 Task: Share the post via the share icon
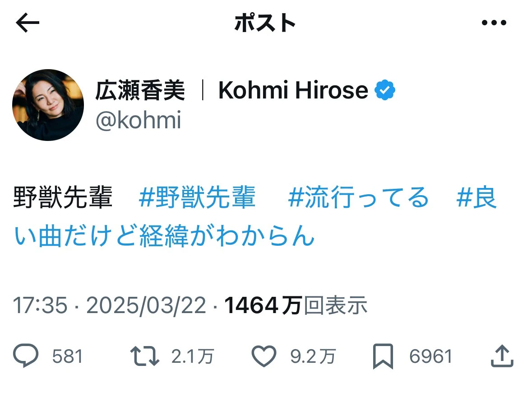[502, 356]
